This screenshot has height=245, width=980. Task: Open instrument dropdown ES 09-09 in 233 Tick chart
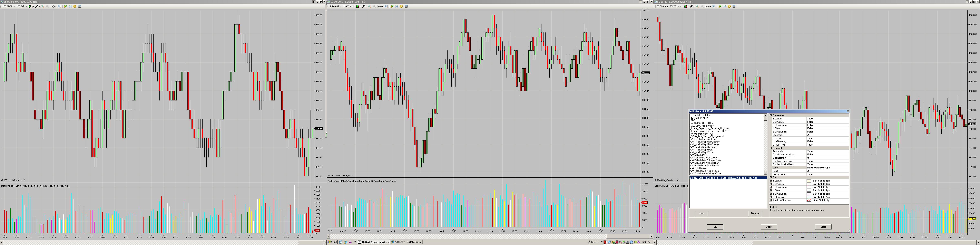point(10,7)
